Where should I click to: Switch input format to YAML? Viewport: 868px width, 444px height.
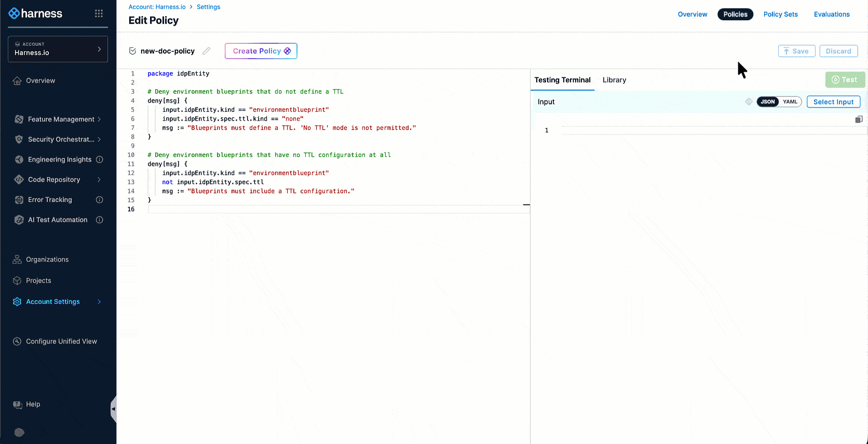coord(790,102)
